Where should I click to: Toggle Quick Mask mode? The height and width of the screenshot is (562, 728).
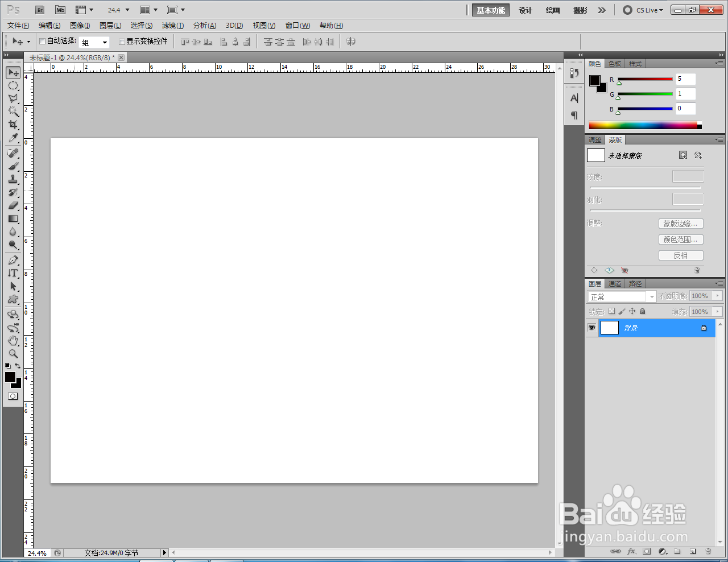(13, 396)
